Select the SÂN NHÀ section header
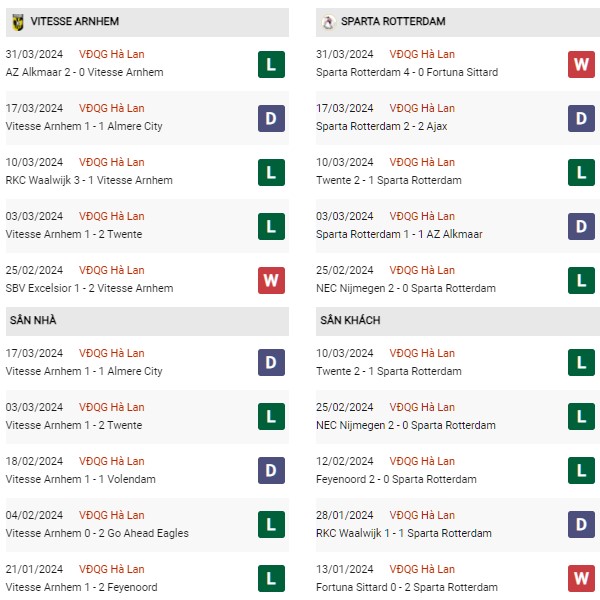 pos(147,321)
